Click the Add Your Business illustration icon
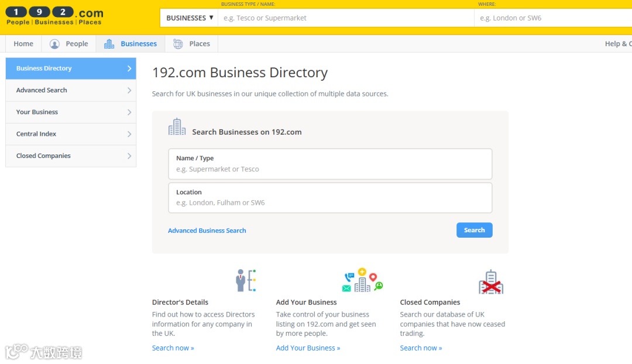 (x=362, y=280)
